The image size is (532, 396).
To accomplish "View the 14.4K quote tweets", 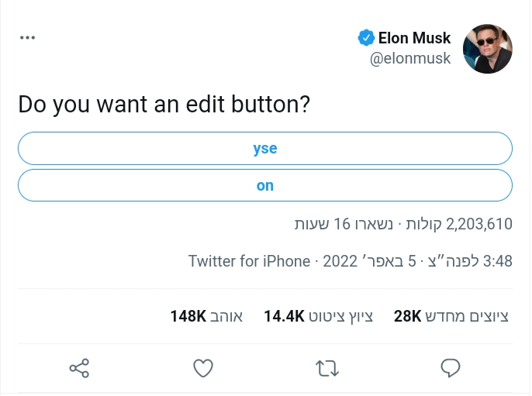I will click(318, 316).
